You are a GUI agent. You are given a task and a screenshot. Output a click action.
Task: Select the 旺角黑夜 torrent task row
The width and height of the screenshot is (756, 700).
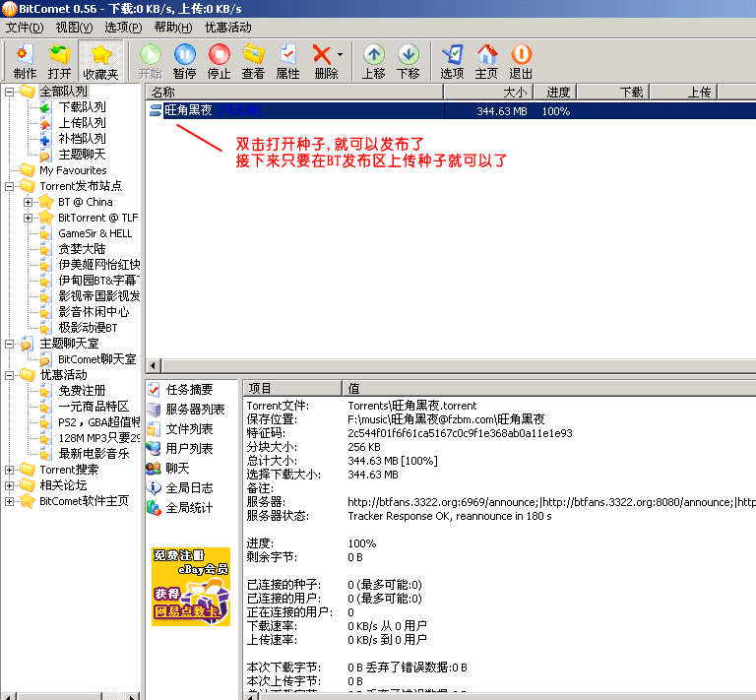[451, 111]
